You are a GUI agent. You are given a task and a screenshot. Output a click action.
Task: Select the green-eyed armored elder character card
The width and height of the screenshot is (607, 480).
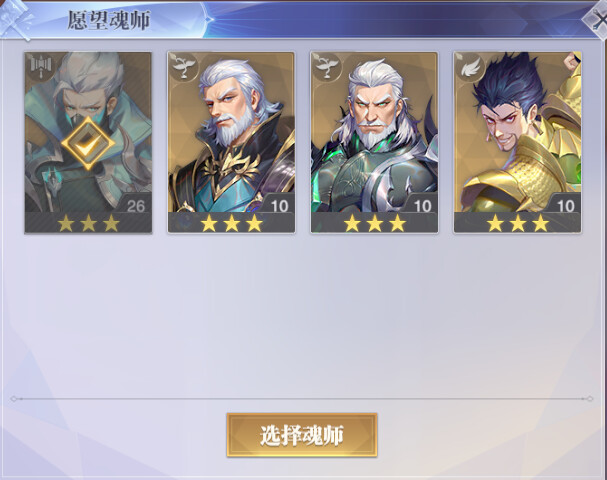(x=374, y=143)
